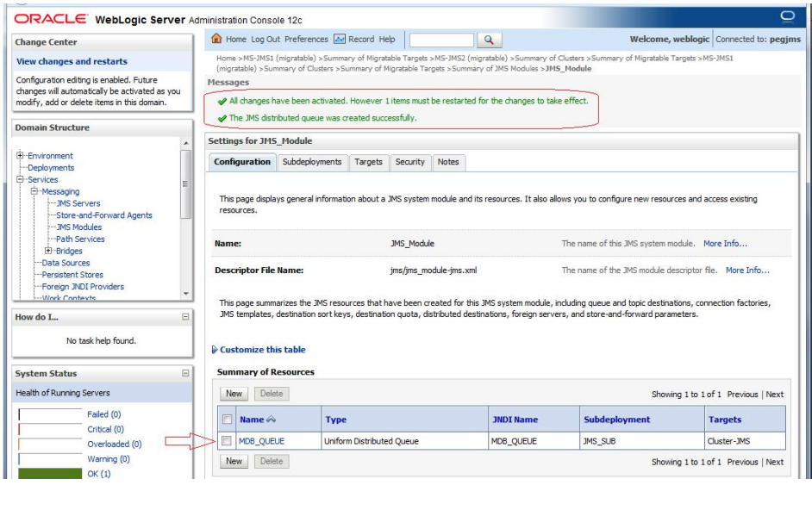This screenshot has width=812, height=510.
Task: Click the green OK health bar
Action: (x=50, y=473)
